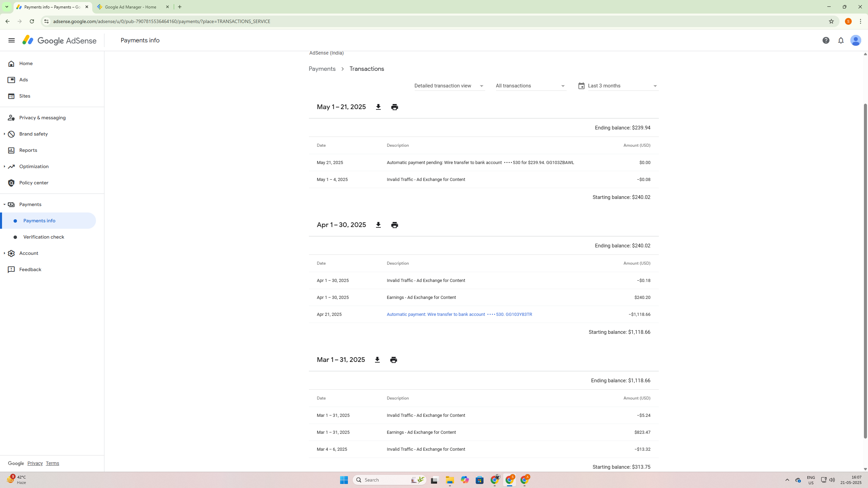Open All transactions filter dropdown
The height and width of the screenshot is (488, 868).
531,86
